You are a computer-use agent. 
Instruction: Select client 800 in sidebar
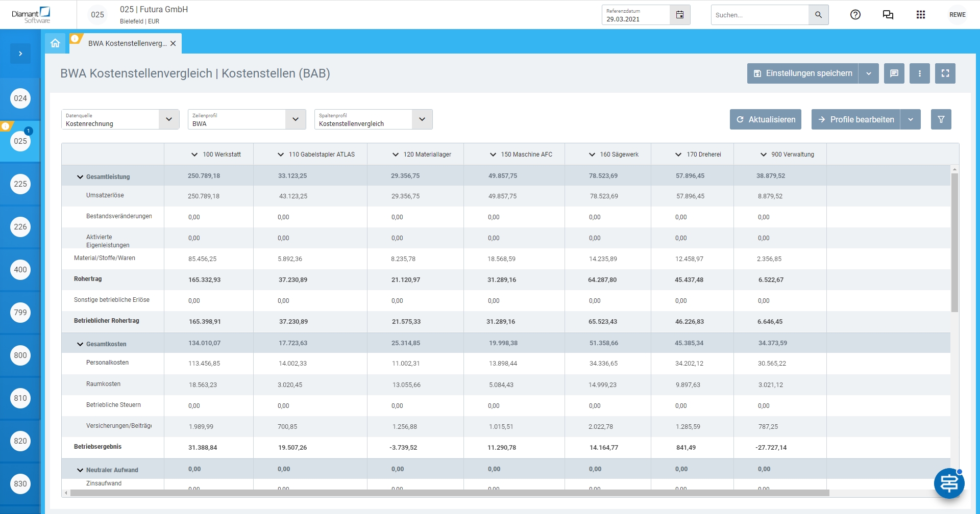tap(20, 355)
